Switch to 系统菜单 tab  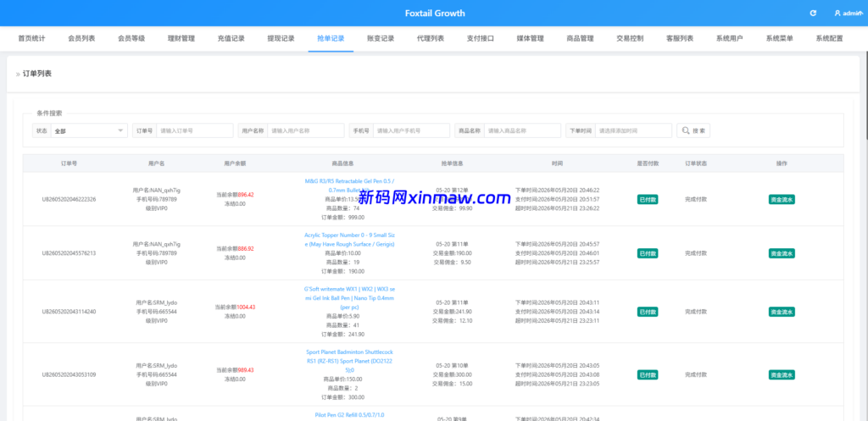pyautogui.click(x=780, y=39)
